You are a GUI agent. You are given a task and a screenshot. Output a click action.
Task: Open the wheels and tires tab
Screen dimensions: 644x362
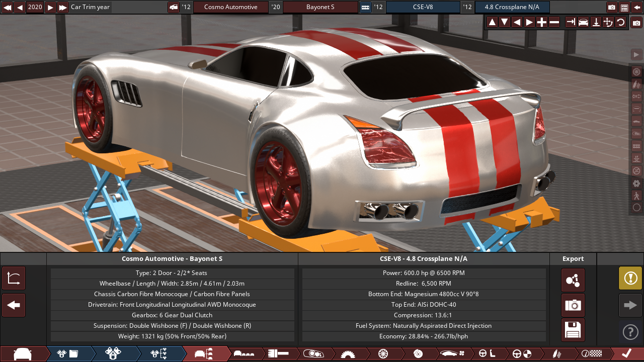(382, 353)
